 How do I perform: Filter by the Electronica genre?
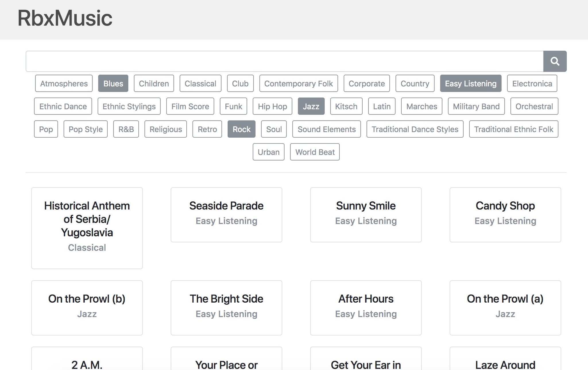coord(532,83)
